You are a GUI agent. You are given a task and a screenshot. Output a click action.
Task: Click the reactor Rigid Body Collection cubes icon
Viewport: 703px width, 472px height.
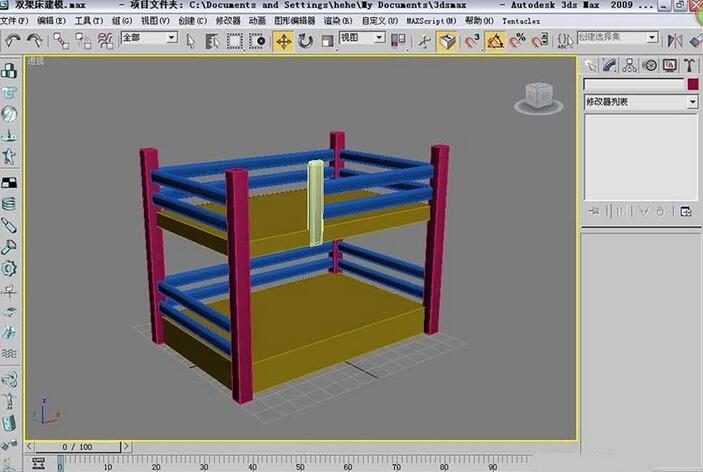point(9,71)
